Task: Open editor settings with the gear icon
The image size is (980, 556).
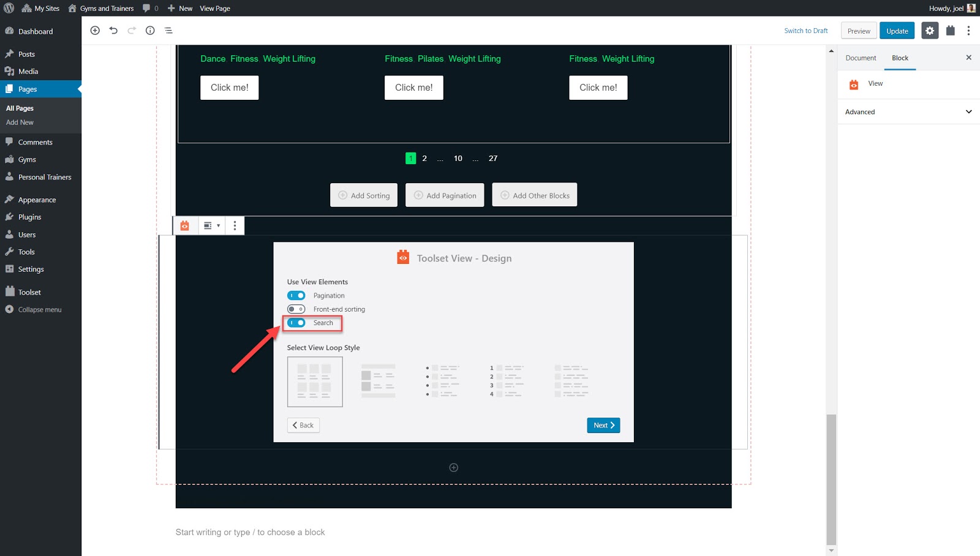Action: 930,30
